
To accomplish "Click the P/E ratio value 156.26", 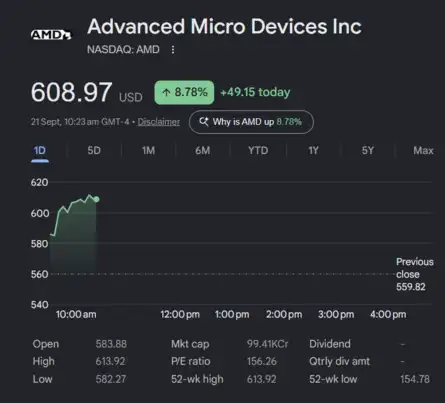I will pyautogui.click(x=262, y=361).
